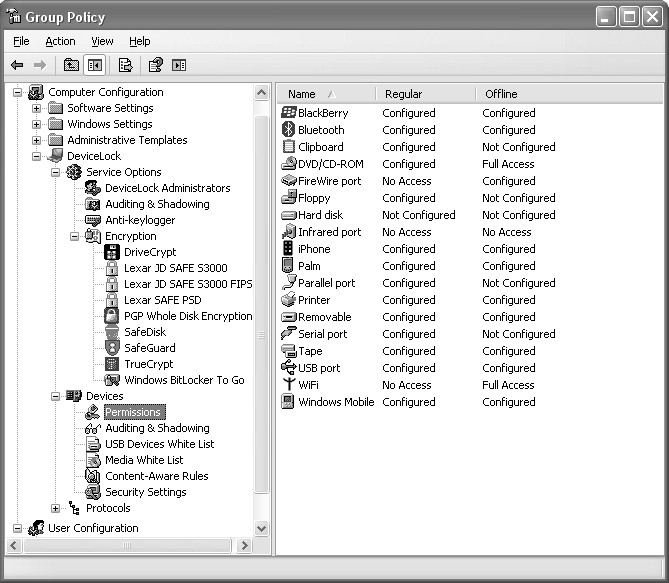The height and width of the screenshot is (583, 669).
Task: Click the Windows Mobile device icon
Action: pyautogui.click(x=288, y=402)
